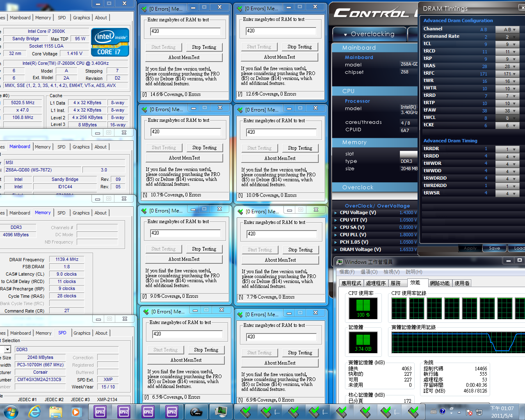Open the 檔案(F) menu in Task Manager
Viewport: 525px width, 420px height.
[347, 272]
